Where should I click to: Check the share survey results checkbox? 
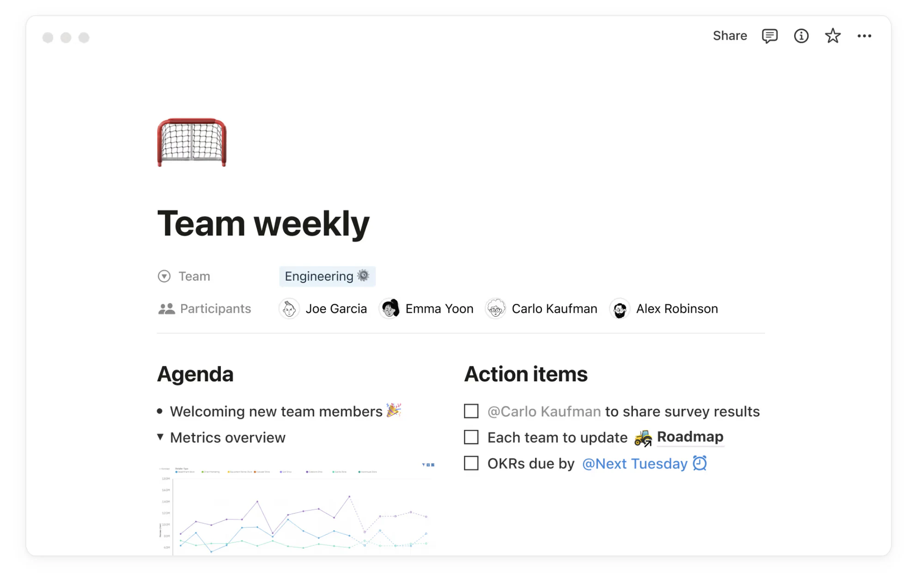471,411
